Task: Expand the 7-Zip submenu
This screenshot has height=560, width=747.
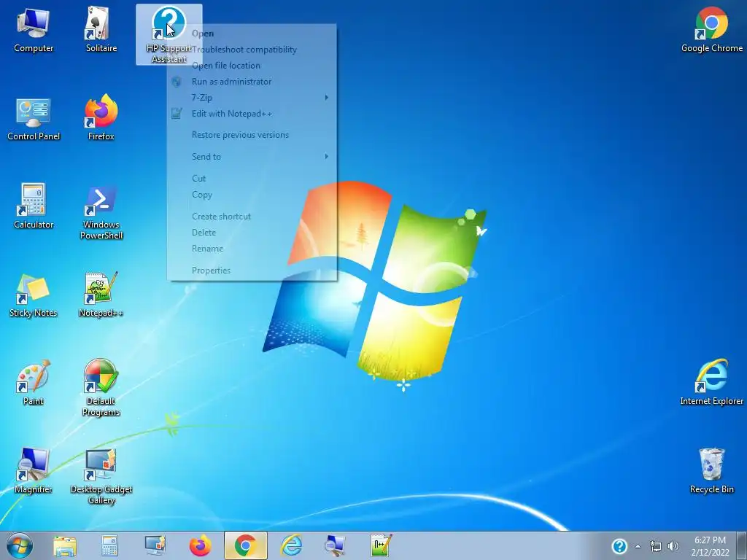Action: coord(252,98)
